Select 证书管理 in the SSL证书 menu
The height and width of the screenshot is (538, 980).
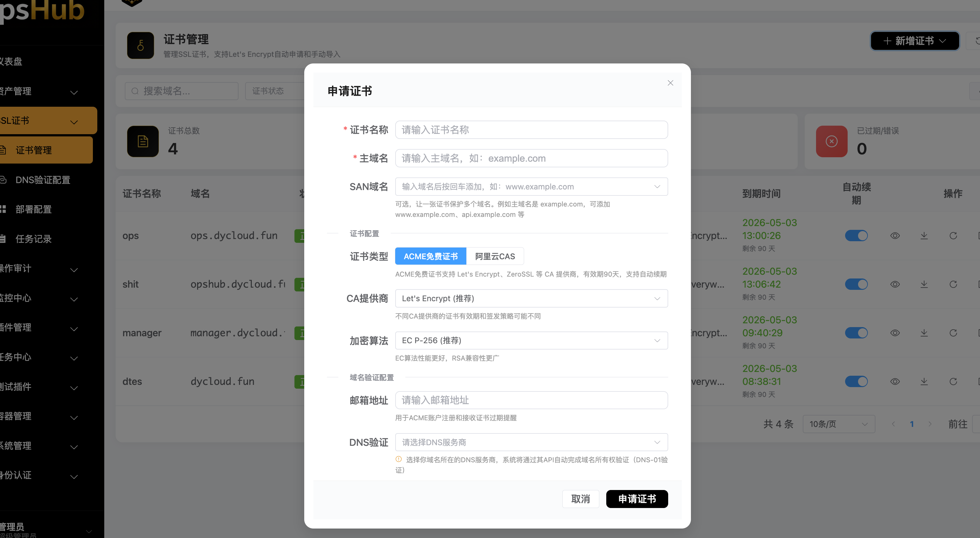[x=34, y=150]
